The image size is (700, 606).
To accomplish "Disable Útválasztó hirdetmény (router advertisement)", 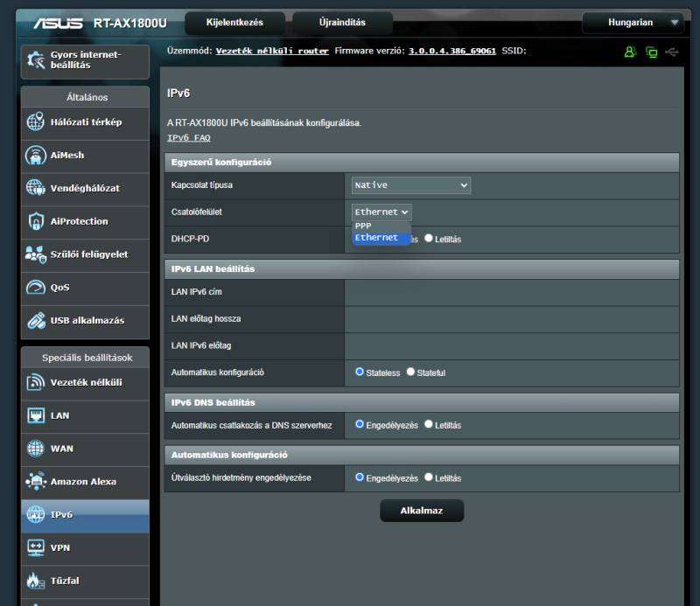I will click(429, 477).
